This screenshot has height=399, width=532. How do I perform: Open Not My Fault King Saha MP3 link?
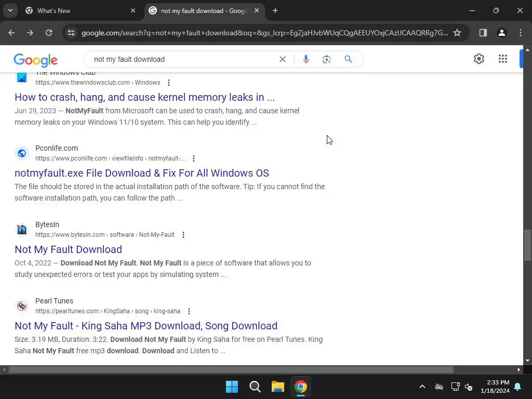[x=146, y=326]
